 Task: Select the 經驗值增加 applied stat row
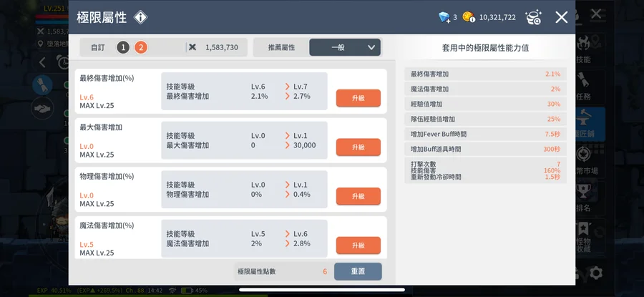click(486, 104)
